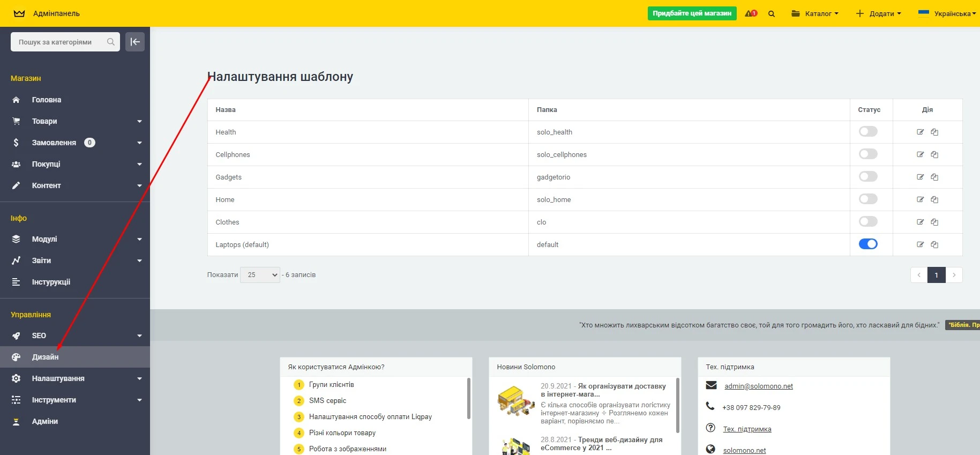Image resolution: width=980 pixels, height=455 pixels.
Task: Click the crown logo icon
Action: click(x=19, y=13)
